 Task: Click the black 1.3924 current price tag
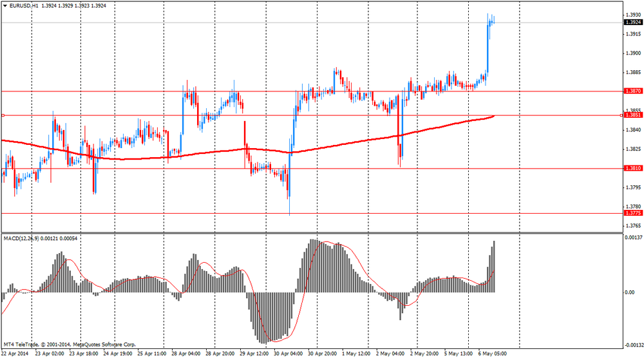click(632, 22)
